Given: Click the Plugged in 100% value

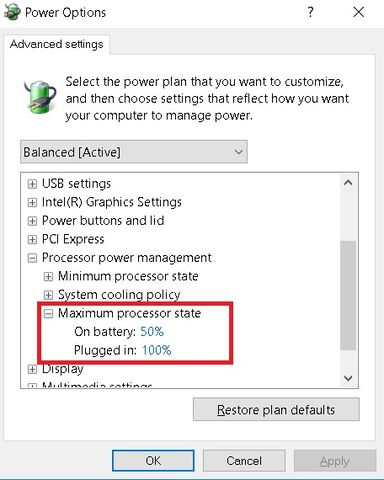Looking at the screenshot, I should coord(157,350).
